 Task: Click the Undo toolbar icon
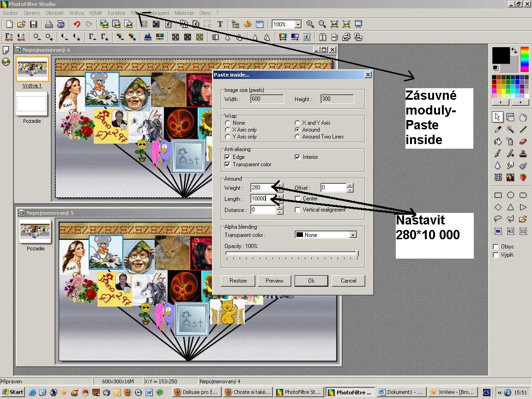pyautogui.click(x=77, y=24)
